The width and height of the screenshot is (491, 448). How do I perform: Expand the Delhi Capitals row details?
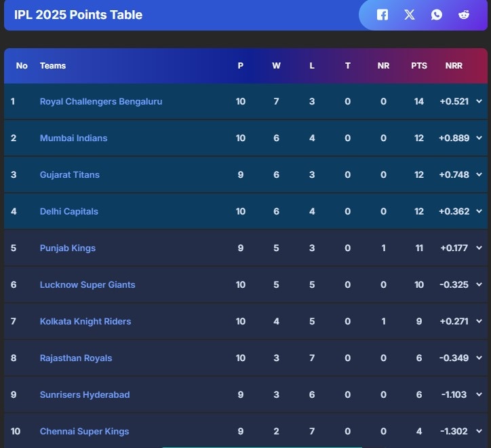(479, 211)
